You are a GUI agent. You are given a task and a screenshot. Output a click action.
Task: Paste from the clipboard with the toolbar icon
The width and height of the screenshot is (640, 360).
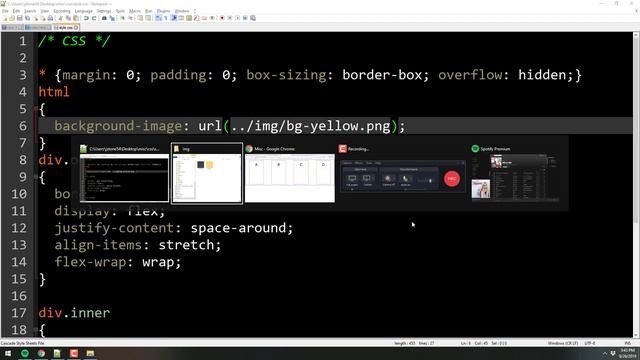pyautogui.click(x=76, y=18)
